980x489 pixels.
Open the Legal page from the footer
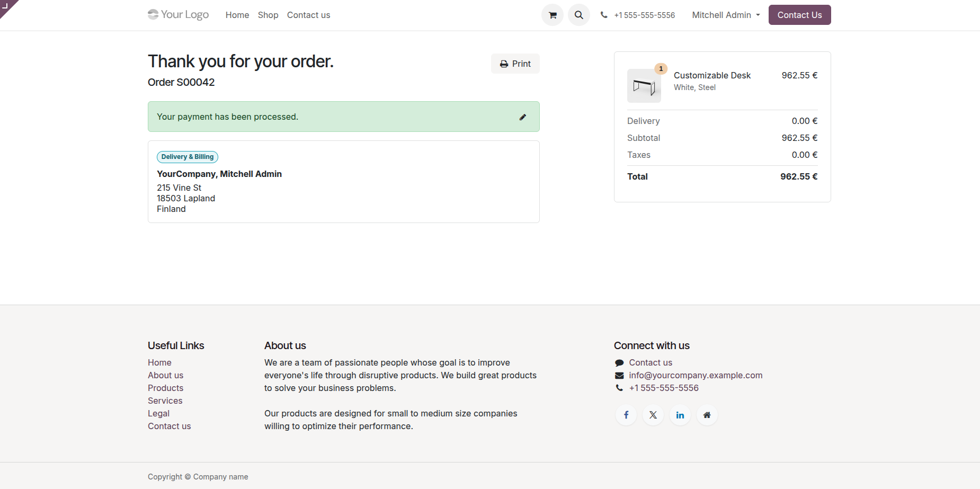158,413
